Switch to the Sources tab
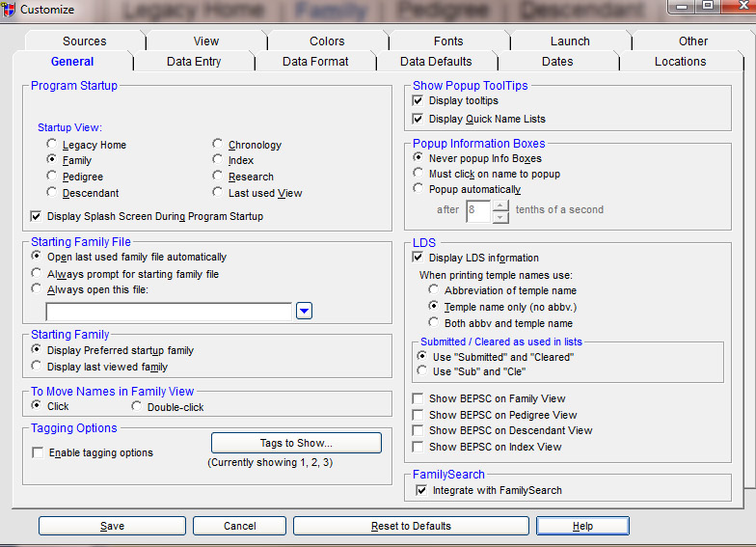Screen dimensions: 756x547 click(x=85, y=41)
